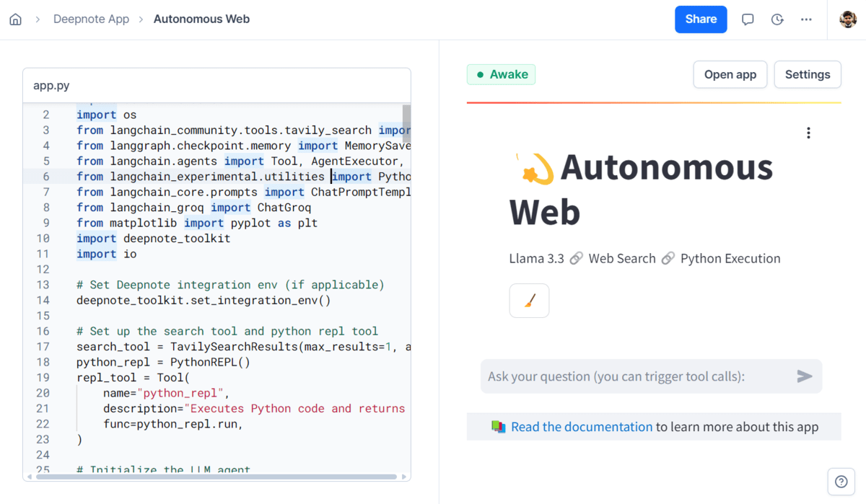Open the help question mark icon
This screenshot has width=866, height=504.
coord(841,482)
